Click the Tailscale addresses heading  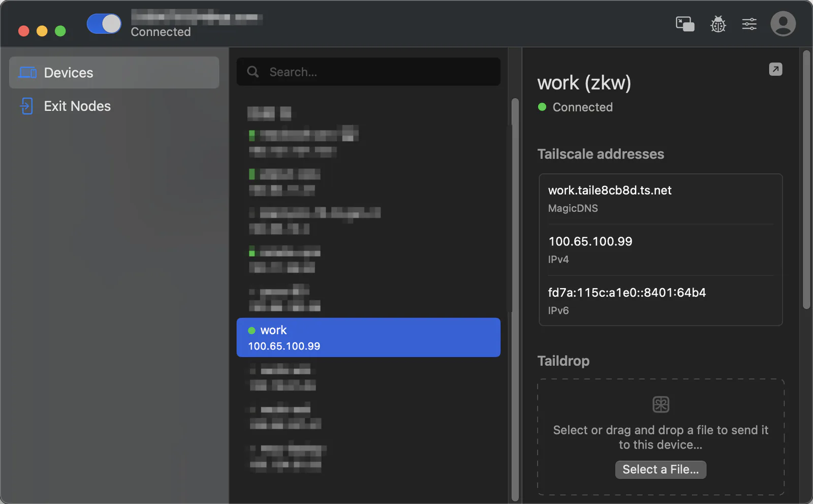(x=601, y=154)
